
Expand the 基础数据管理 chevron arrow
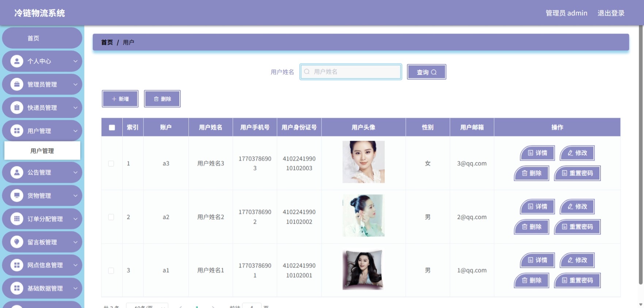tap(75, 288)
